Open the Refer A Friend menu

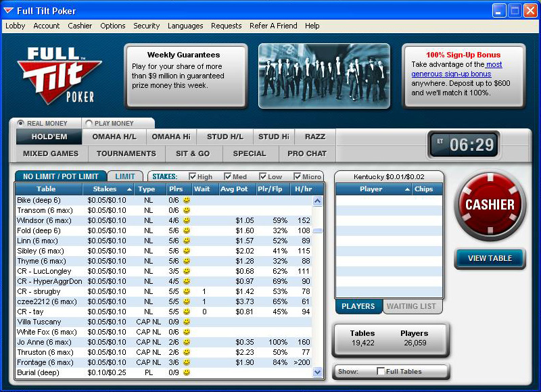point(273,26)
